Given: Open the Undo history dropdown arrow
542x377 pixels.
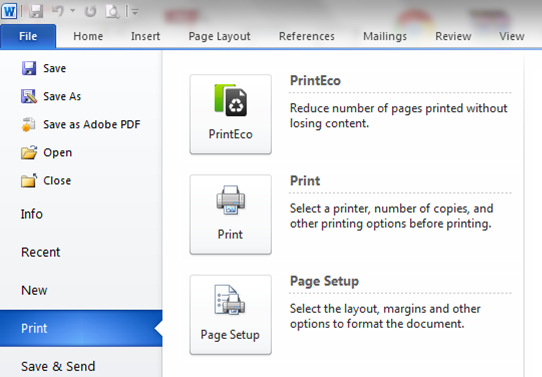Looking at the screenshot, I should (x=73, y=11).
